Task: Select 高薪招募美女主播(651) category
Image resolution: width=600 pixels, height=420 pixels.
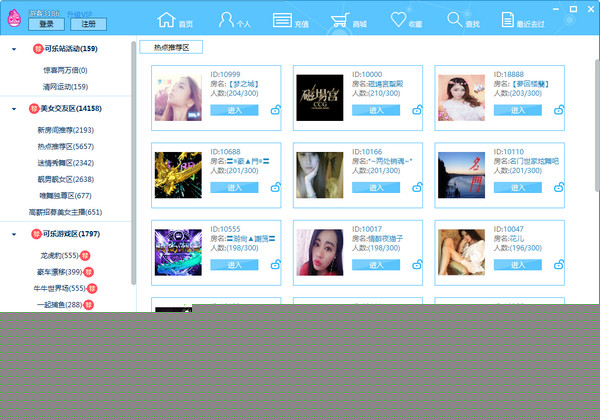Action: click(65, 212)
